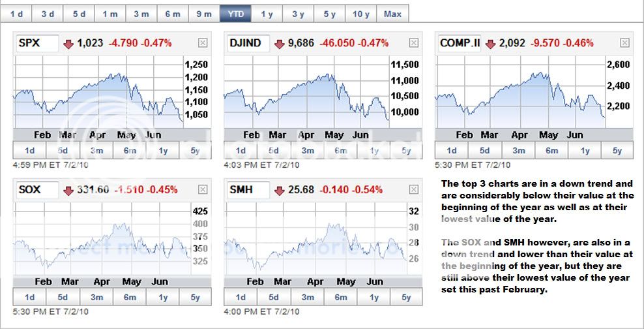Viewport: 644px width, 329px height.
Task: Set SPX chart to 6m range
Action: tap(130, 151)
